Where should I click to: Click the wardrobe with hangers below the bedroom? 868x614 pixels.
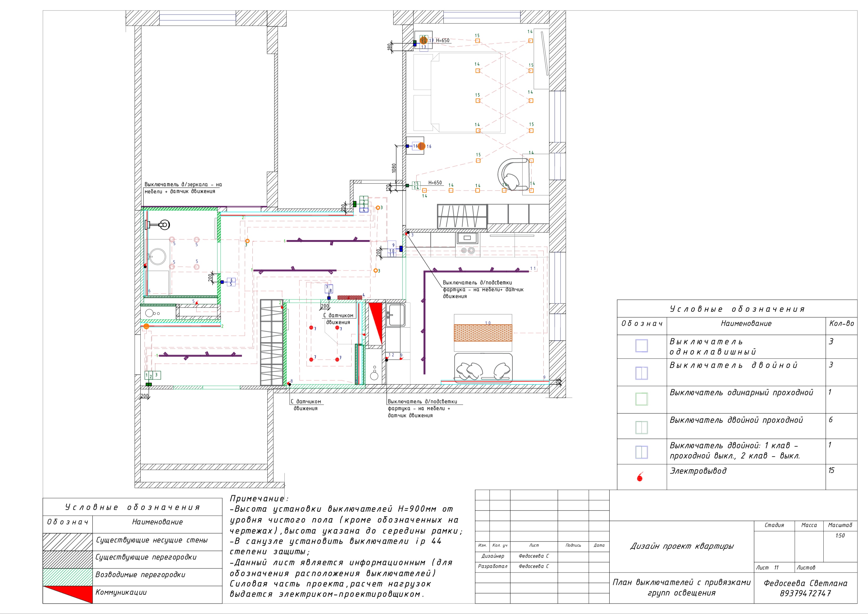(462, 216)
